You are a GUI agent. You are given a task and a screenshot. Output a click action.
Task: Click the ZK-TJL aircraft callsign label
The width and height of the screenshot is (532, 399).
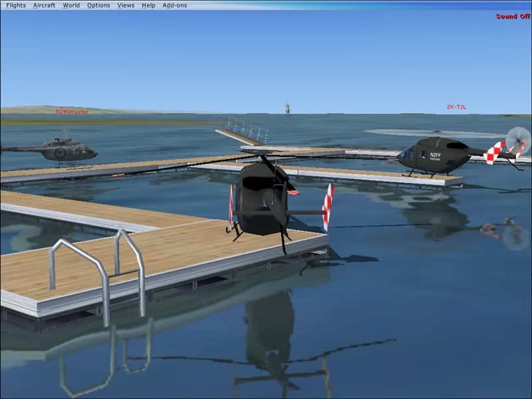click(x=456, y=107)
